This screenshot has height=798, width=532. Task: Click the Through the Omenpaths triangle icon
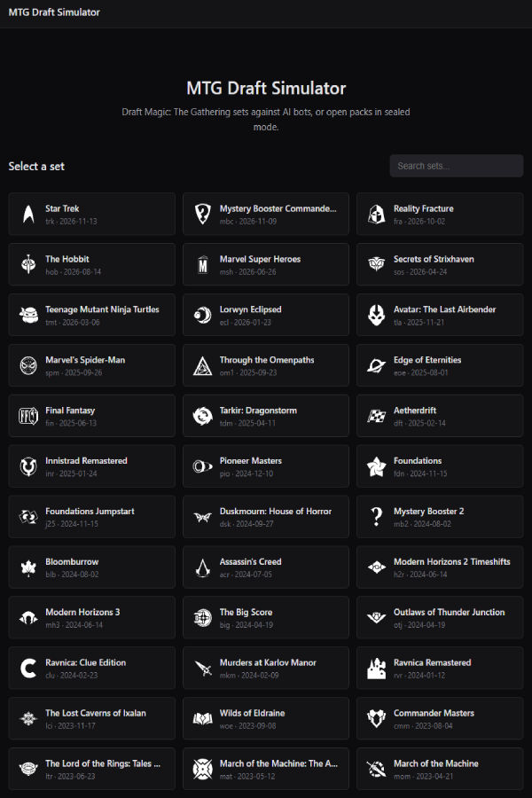tap(203, 365)
